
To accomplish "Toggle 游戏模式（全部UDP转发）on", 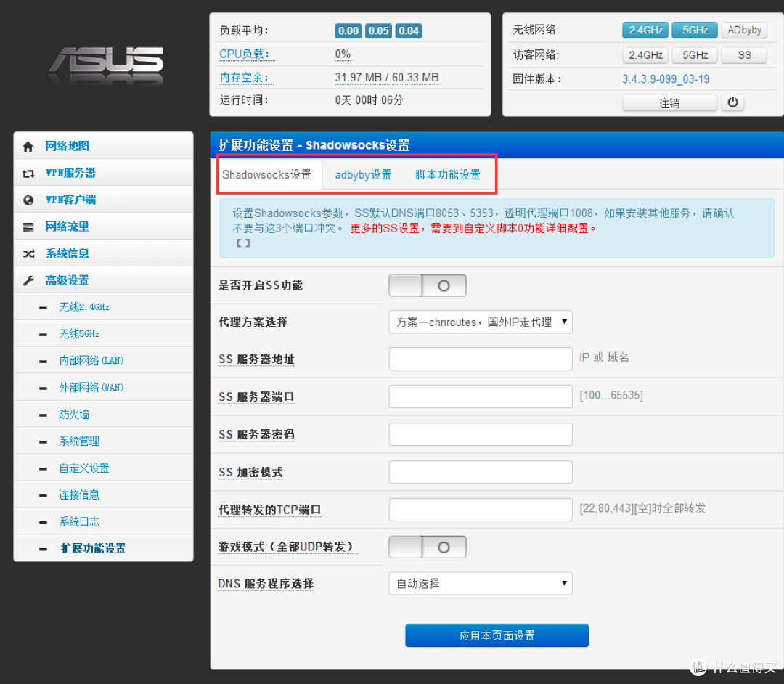I will tap(427, 546).
